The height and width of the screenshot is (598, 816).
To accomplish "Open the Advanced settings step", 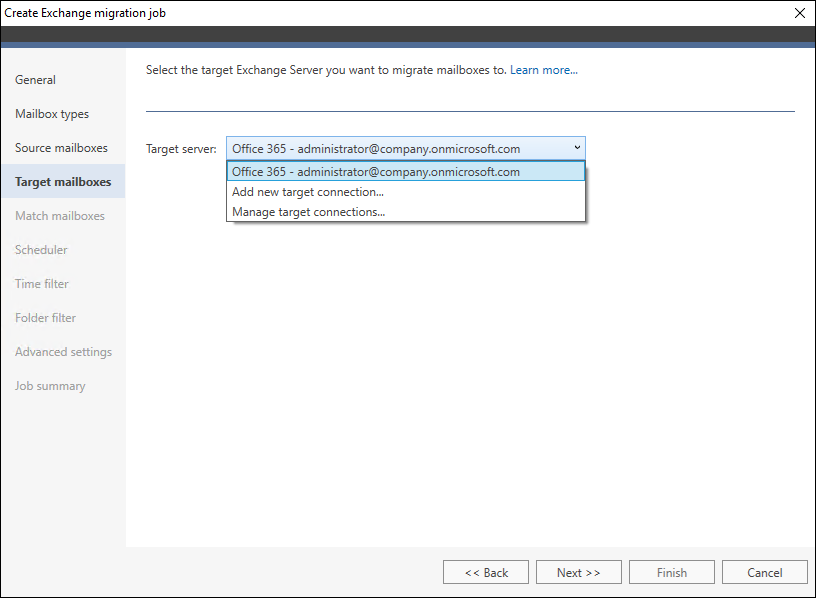I will tap(63, 352).
